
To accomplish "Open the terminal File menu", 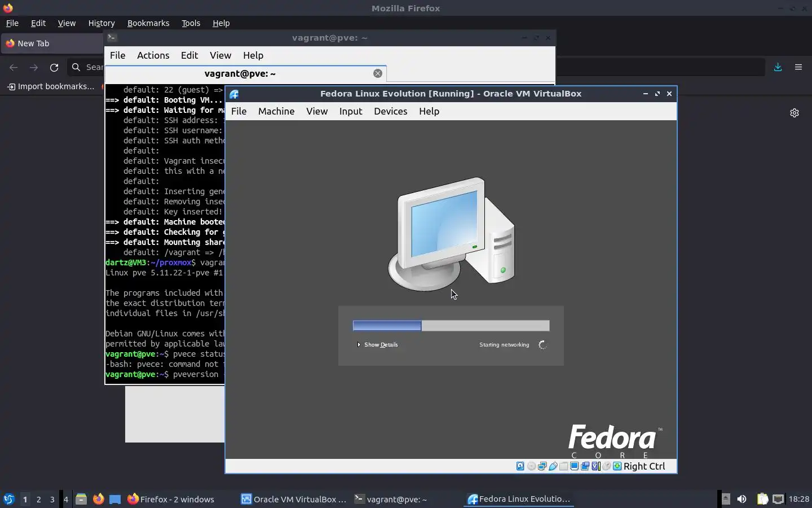I will 117,55.
